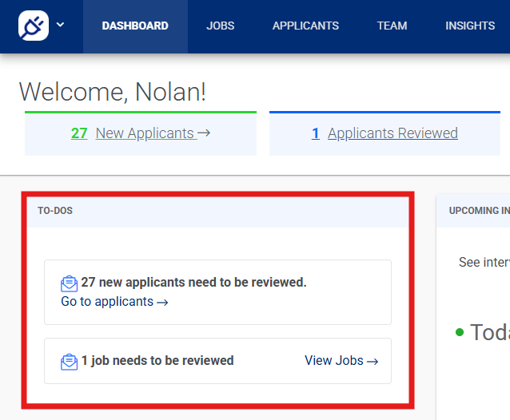Click '1 job needs to be reviewed' text
Image resolution: width=510 pixels, height=420 pixels.
tap(157, 361)
